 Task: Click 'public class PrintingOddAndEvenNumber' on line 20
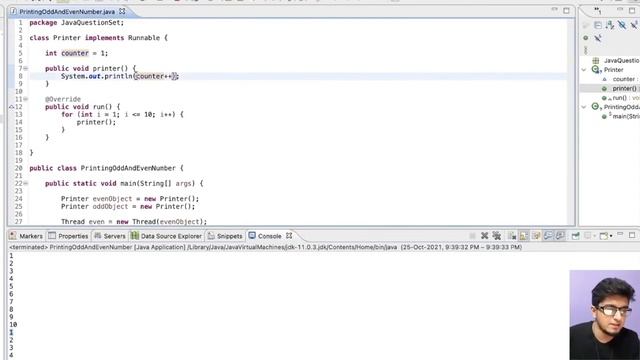(x=102, y=168)
